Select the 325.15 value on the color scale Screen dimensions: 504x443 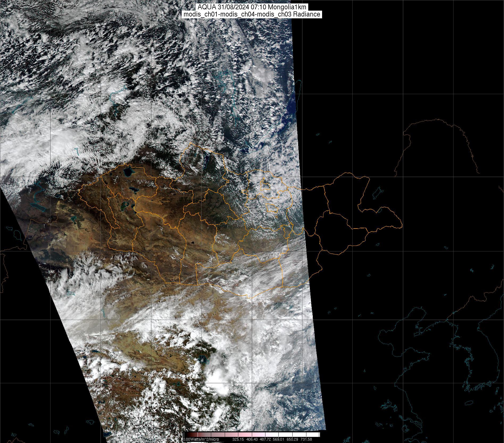(238, 439)
